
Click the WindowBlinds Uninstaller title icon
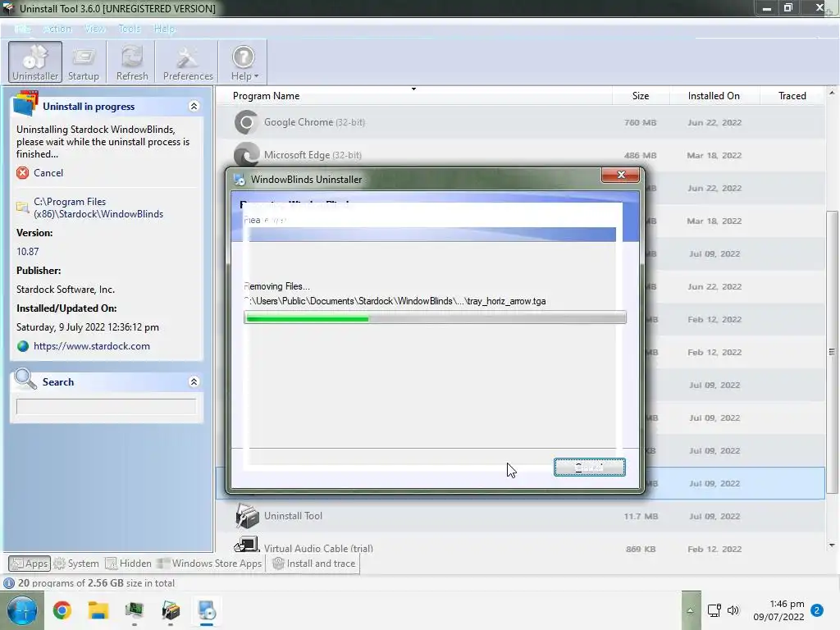tap(239, 180)
